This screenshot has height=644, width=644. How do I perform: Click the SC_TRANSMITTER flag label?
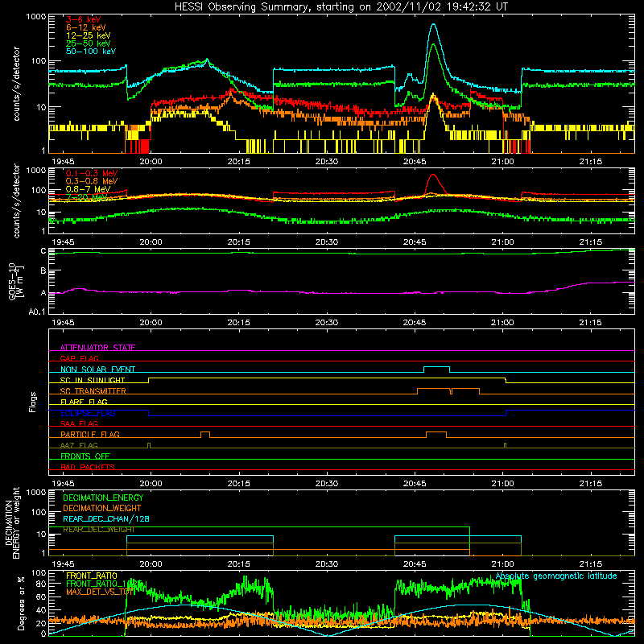coord(93,391)
